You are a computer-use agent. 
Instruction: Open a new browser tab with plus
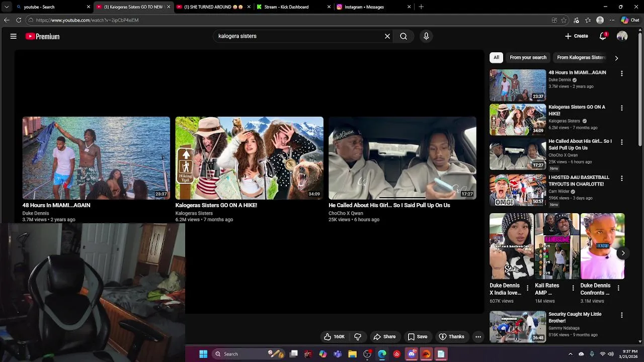tap(421, 7)
